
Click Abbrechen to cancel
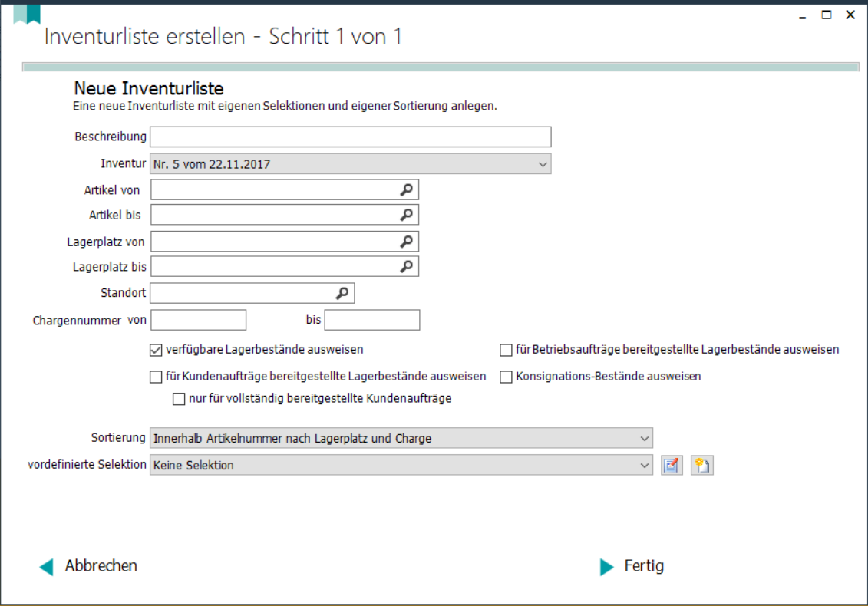[x=101, y=565]
